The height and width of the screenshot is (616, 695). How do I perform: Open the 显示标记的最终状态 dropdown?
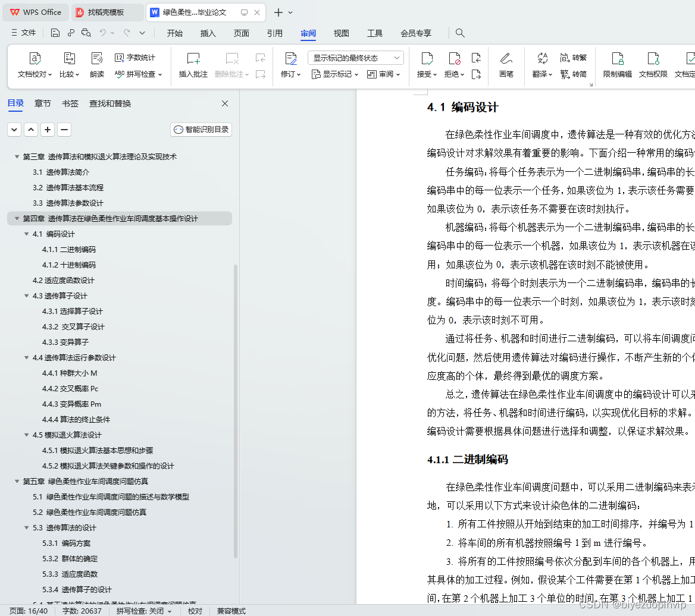point(356,58)
